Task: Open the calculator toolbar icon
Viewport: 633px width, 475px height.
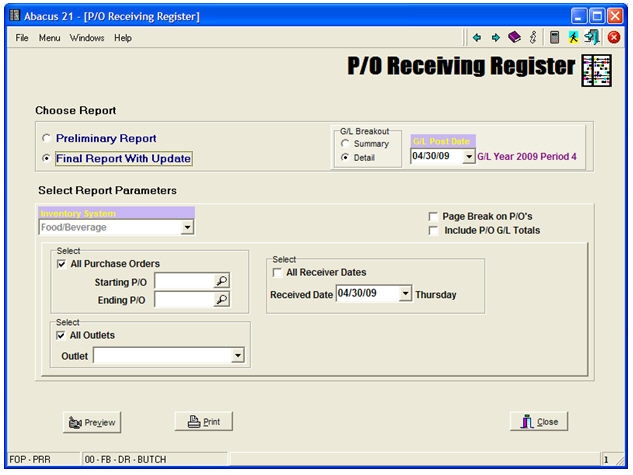Action: [554, 38]
